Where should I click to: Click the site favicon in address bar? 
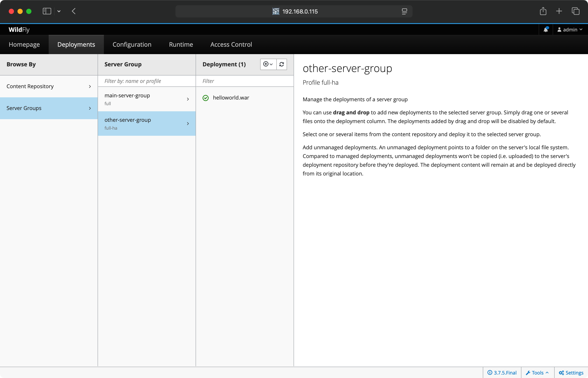[x=276, y=11]
